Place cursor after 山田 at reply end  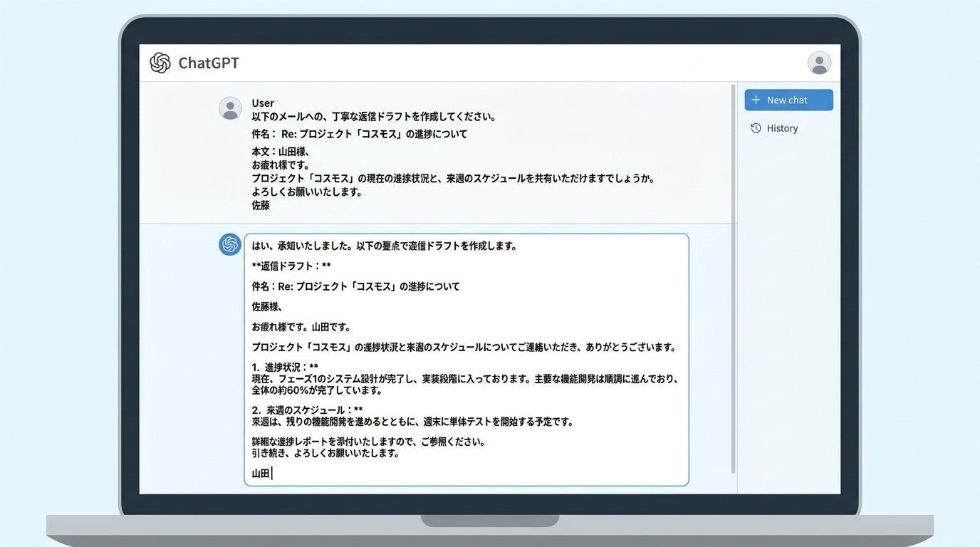[x=272, y=473]
